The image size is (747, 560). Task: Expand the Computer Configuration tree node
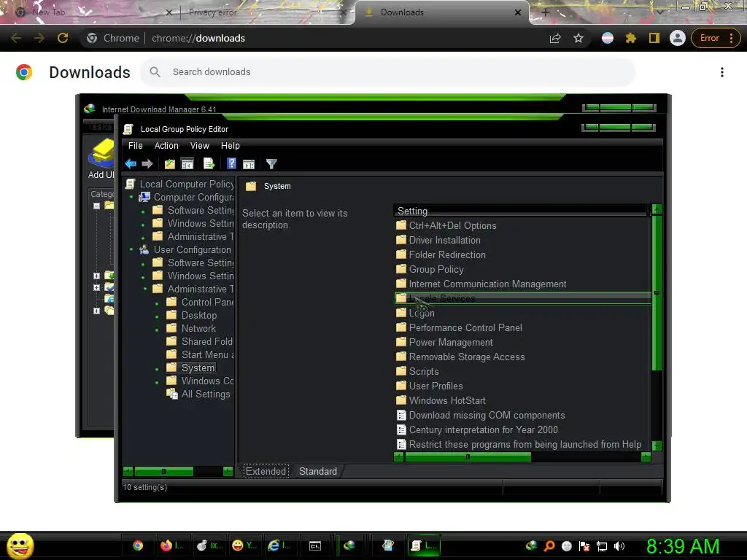pyautogui.click(x=131, y=197)
